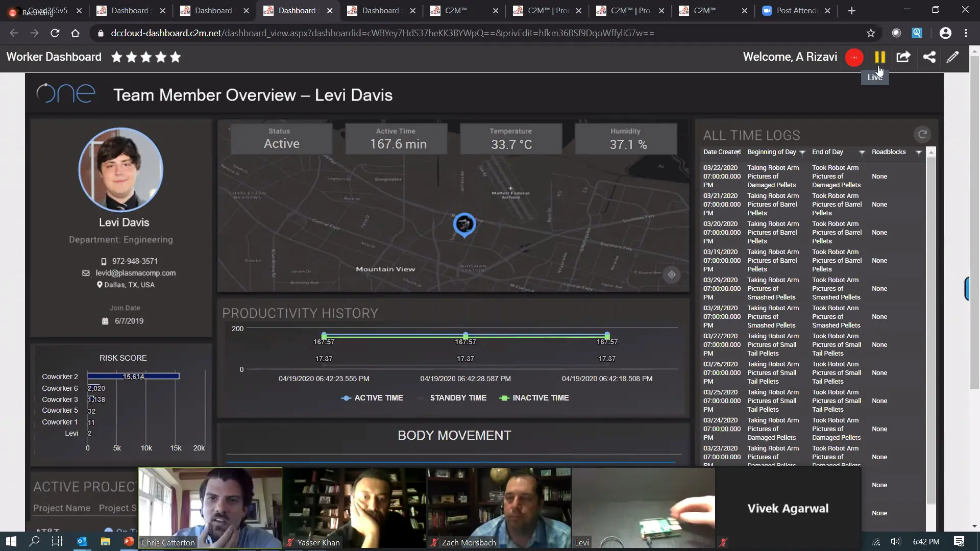Viewport: 980px width, 551px height.
Task: Switch to the Post Attendee tab
Action: (x=796, y=11)
